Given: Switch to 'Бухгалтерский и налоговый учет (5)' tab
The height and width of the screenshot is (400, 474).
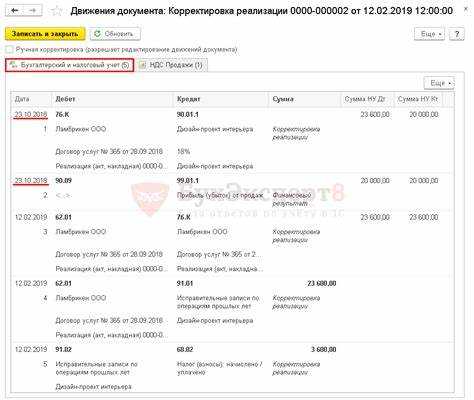Looking at the screenshot, I should coord(70,65).
